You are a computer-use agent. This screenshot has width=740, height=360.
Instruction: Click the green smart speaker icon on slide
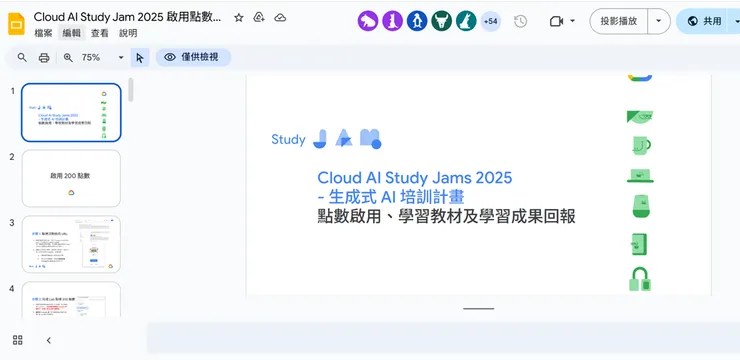click(641, 206)
